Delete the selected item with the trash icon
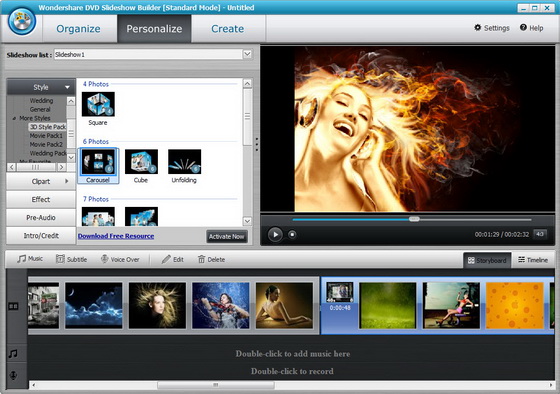Screen dimensions: 560x394 pyautogui.click(x=201, y=259)
